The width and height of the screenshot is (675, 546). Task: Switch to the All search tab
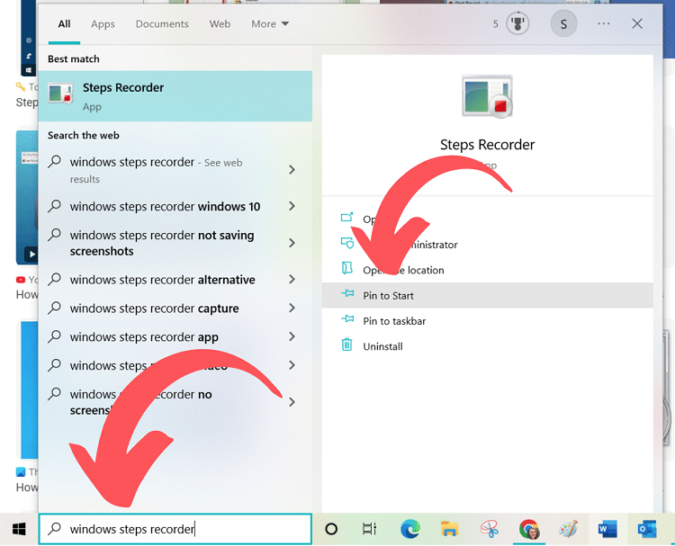(x=64, y=24)
